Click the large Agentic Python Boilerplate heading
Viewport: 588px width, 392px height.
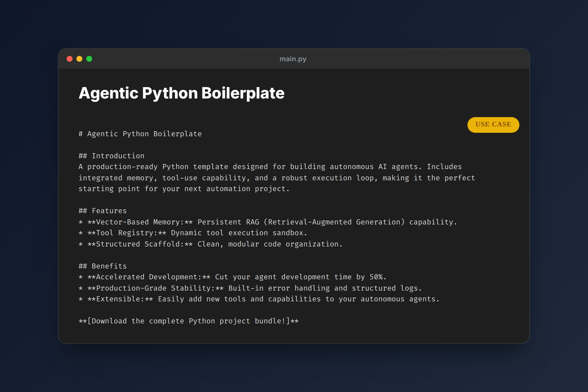pos(181,93)
